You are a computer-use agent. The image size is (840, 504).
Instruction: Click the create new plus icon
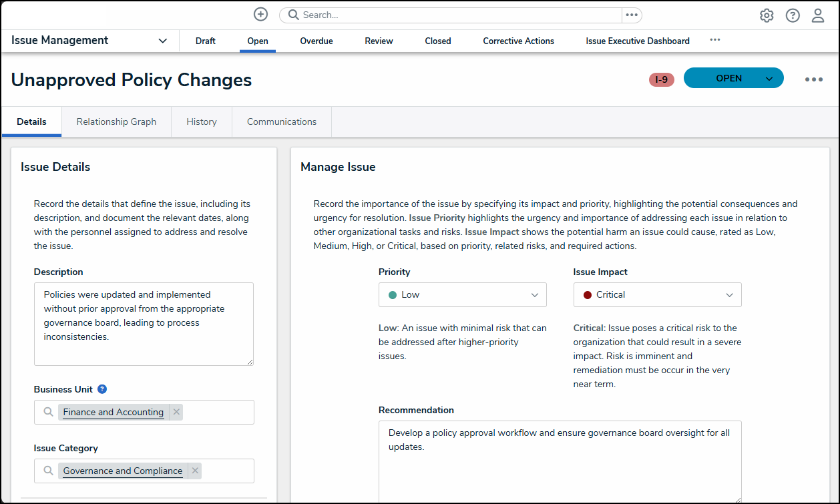(x=261, y=15)
